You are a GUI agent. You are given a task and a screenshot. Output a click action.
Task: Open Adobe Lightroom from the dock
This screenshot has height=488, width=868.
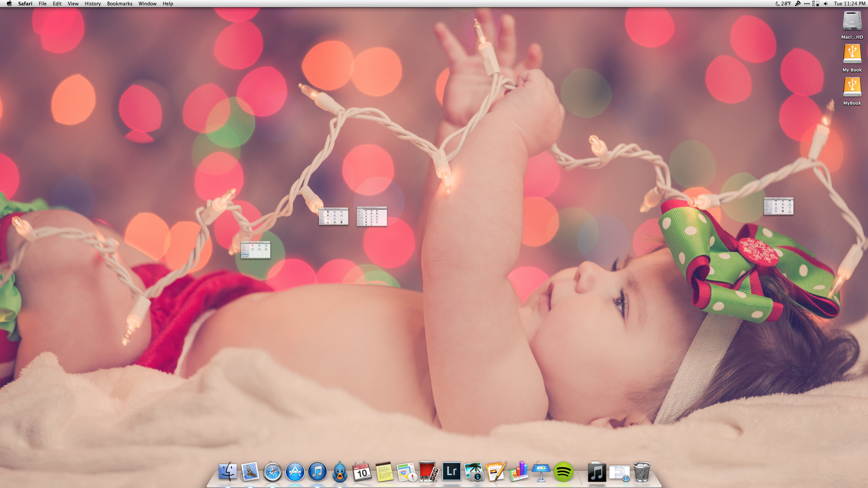click(x=451, y=471)
